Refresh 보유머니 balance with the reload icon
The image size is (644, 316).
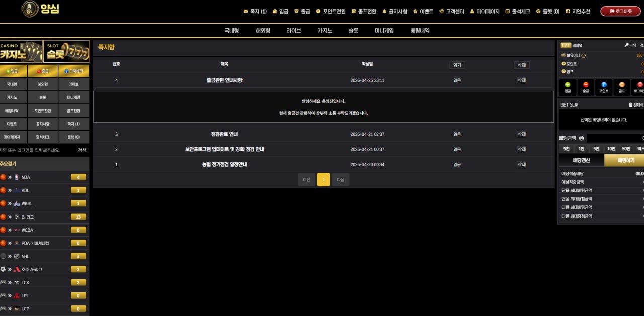point(584,55)
